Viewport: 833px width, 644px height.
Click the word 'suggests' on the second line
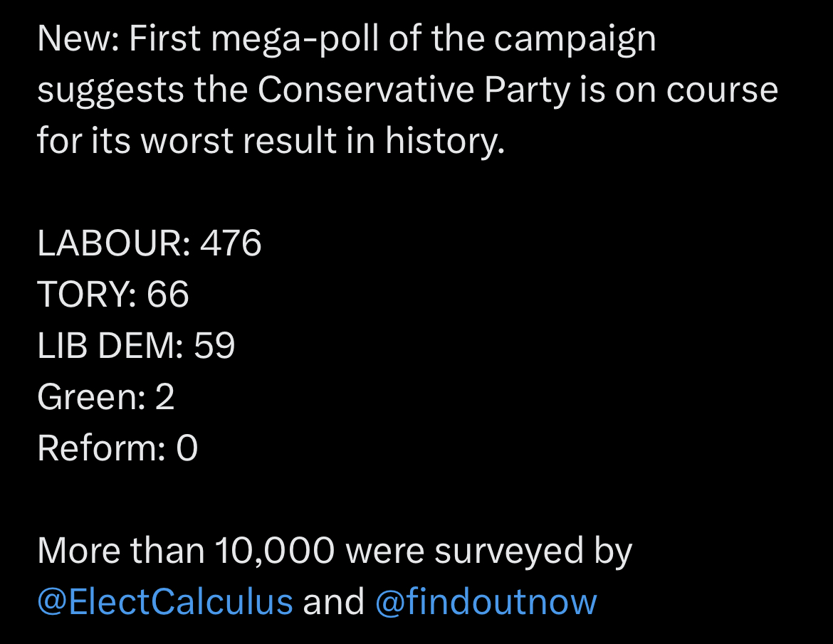pos(110,91)
